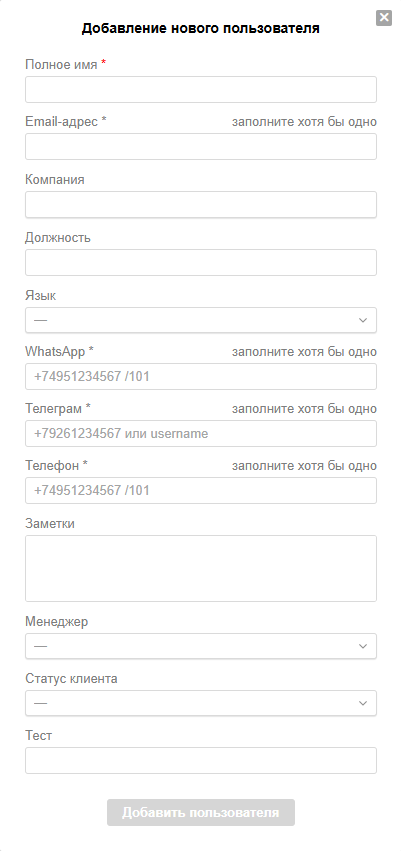Expand the Менеджер dropdown
The height and width of the screenshot is (851, 401).
pyautogui.click(x=201, y=646)
